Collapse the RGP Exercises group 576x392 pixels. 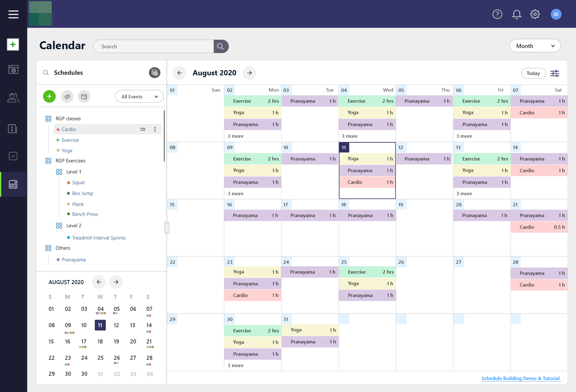click(x=48, y=161)
